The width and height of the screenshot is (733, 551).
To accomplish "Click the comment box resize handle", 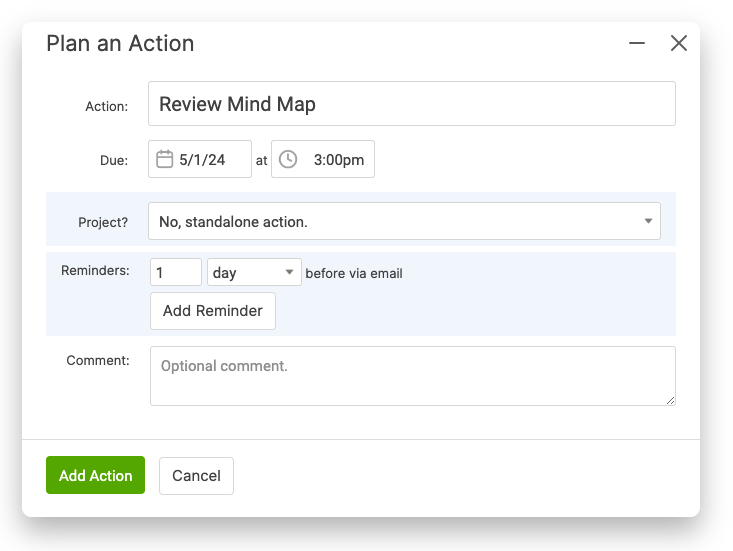I will (670, 401).
